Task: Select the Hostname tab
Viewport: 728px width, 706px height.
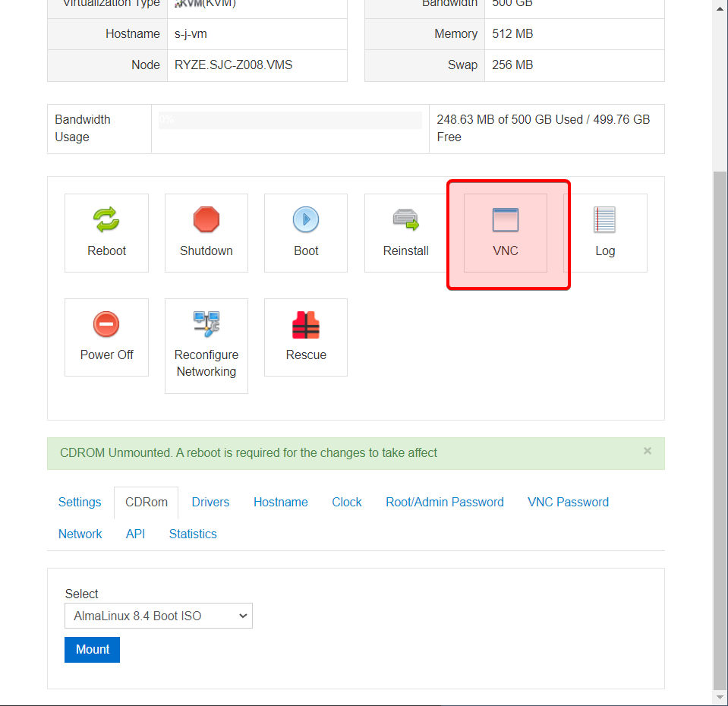Action: 280,502
